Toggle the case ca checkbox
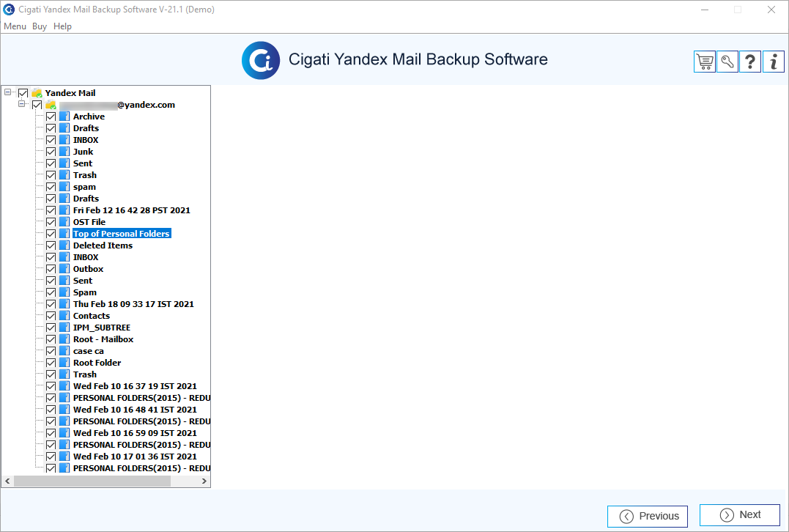The image size is (789, 532). tap(51, 351)
